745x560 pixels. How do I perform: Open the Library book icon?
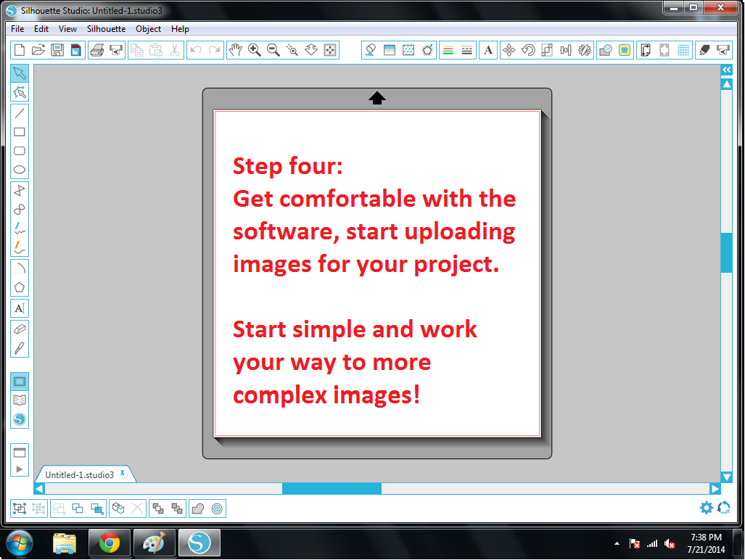point(20,400)
